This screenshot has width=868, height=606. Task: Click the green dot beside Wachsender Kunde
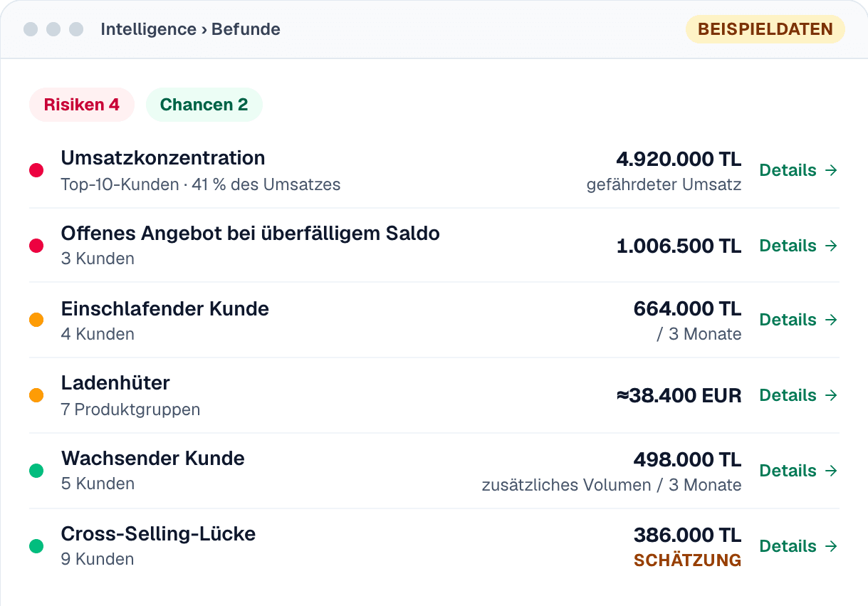click(x=36, y=471)
